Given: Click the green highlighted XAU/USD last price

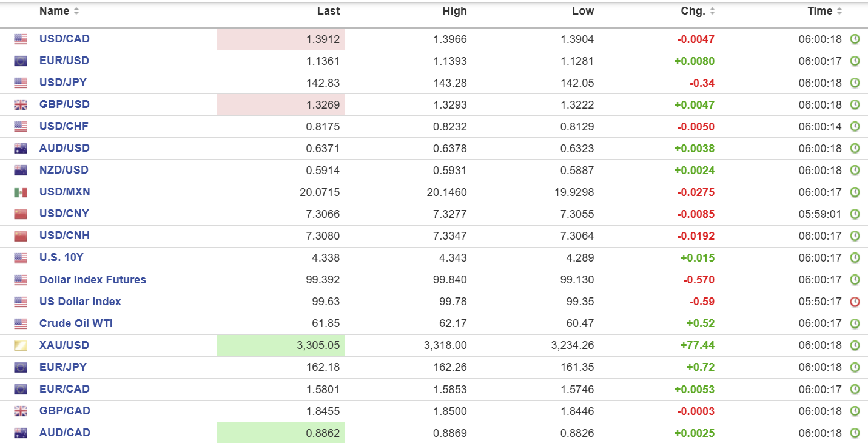Looking at the screenshot, I should (x=318, y=345).
